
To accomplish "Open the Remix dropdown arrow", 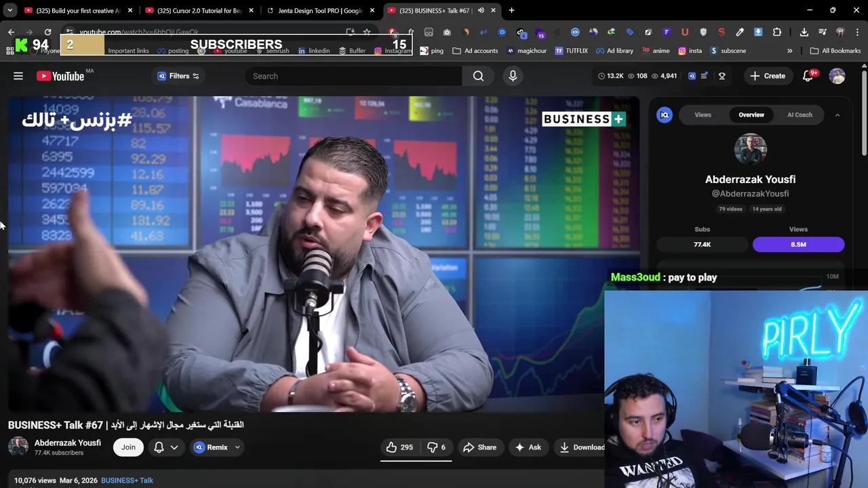I will tap(237, 447).
